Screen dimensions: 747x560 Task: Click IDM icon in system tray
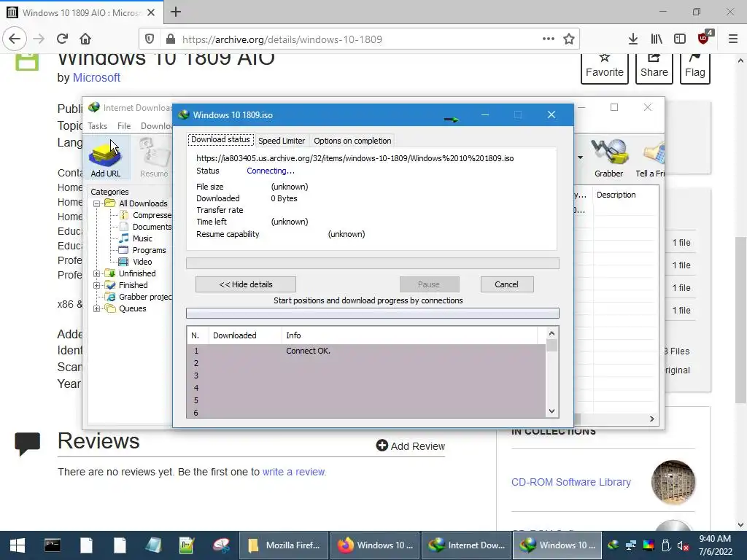click(x=613, y=545)
